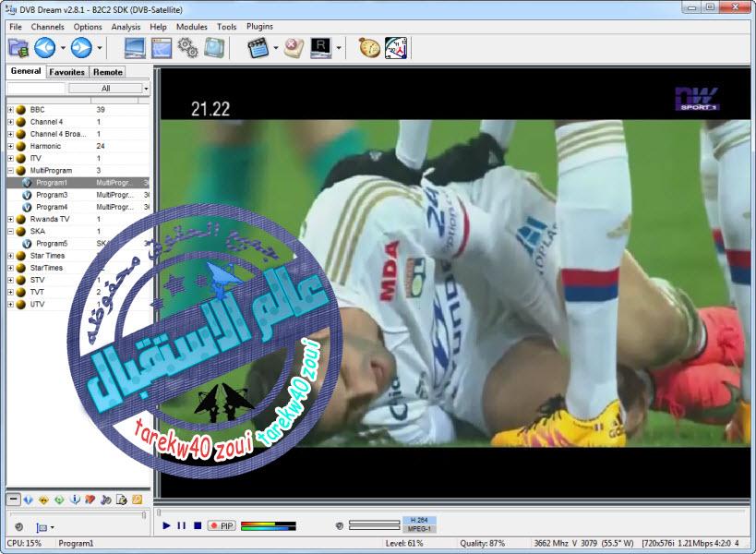Expand the Channel 4 group

(x=10, y=122)
